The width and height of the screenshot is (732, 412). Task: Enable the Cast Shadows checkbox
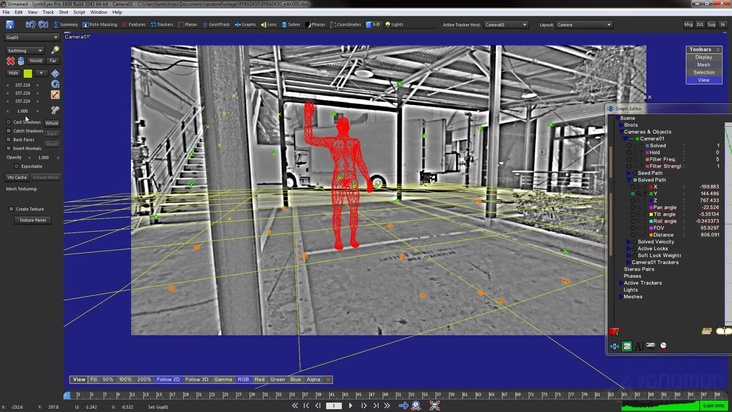point(9,122)
